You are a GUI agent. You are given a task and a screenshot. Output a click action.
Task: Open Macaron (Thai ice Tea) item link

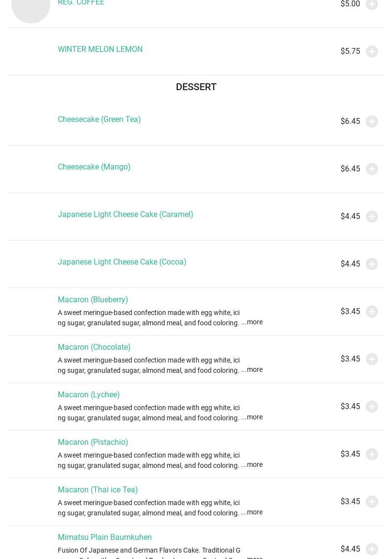coord(98,489)
